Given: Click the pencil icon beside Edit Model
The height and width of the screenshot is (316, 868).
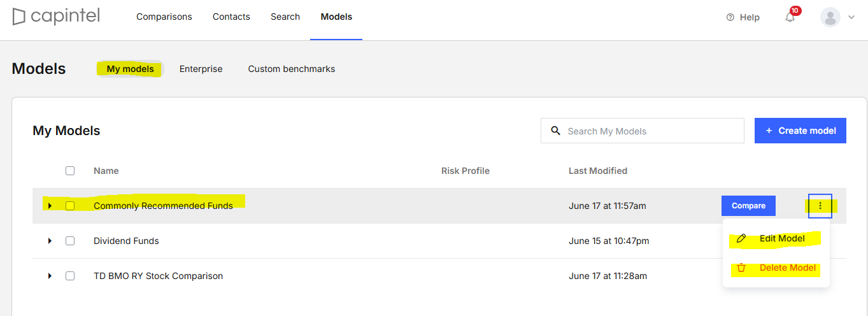Looking at the screenshot, I should tap(741, 238).
